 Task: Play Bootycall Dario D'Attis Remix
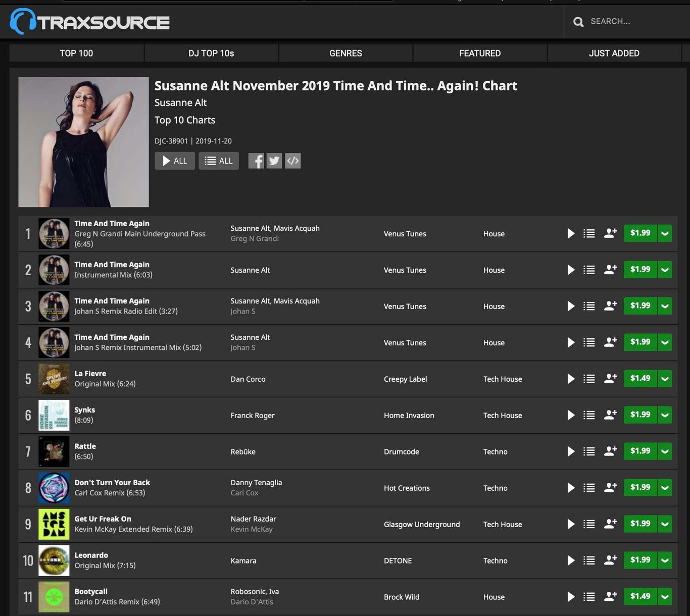pos(571,597)
